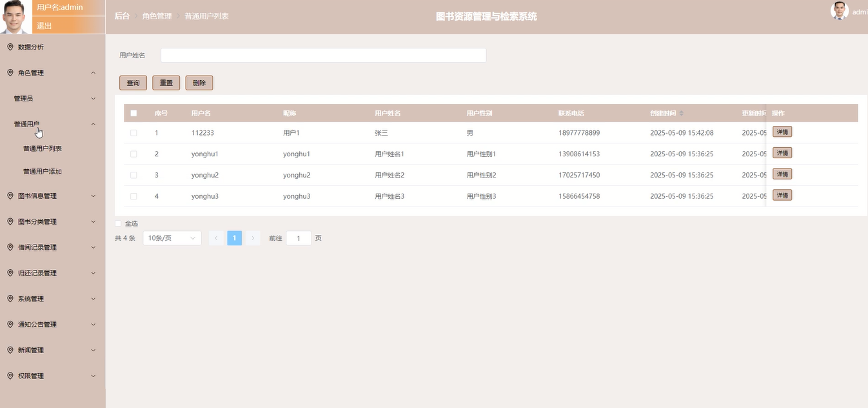Open 详情 for yonghu1 row

click(x=782, y=153)
